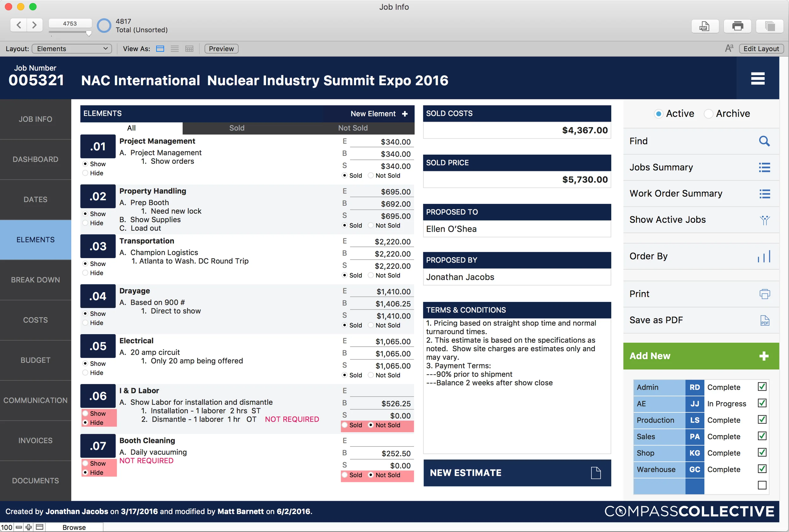Viewport: 789px width, 532px height.
Task: Switch to the Not Sold elements tab
Action: [353, 128]
